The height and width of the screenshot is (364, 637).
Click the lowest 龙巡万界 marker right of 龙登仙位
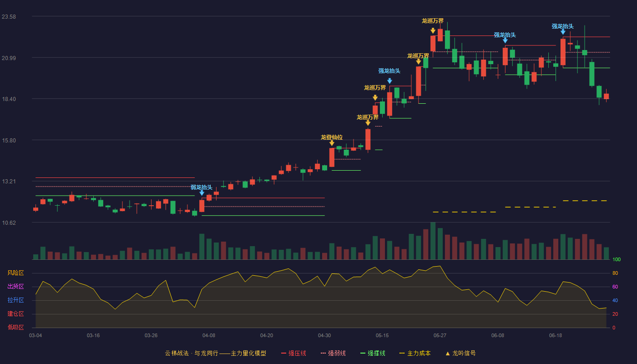368,123
